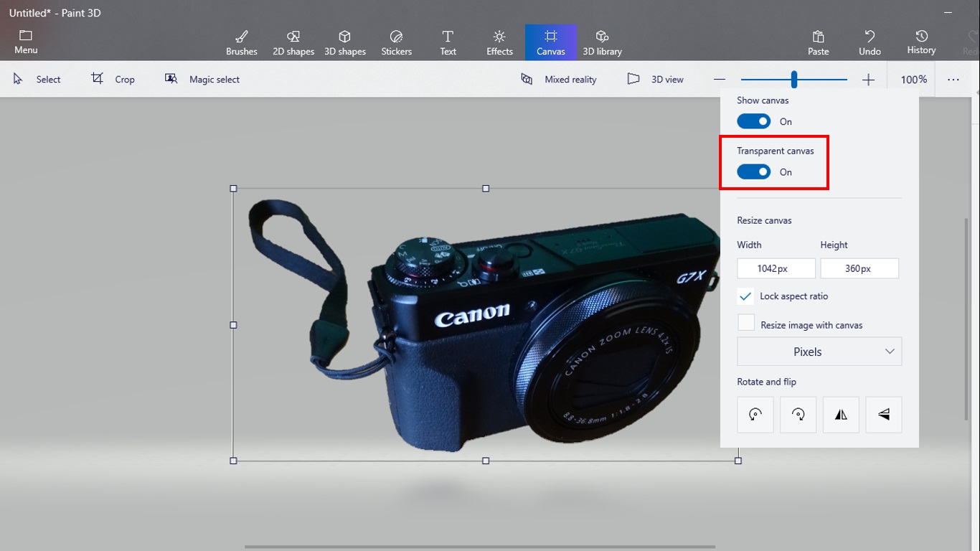Click the 100% zoom value

(914, 80)
